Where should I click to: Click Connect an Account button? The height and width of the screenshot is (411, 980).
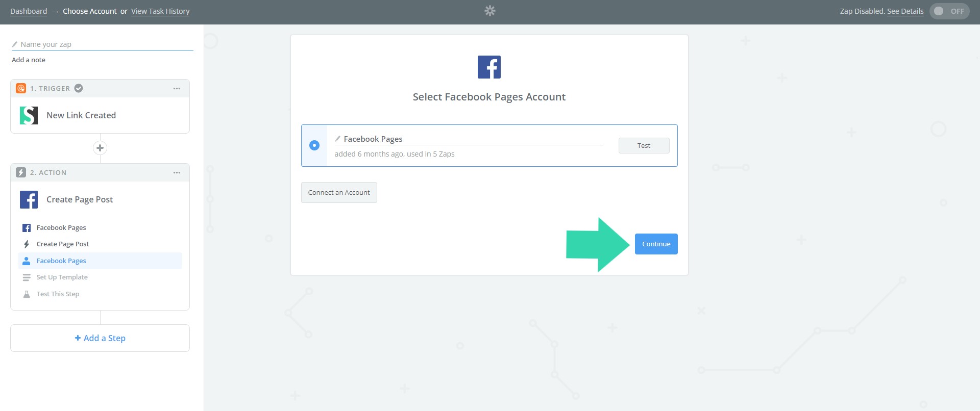coord(339,193)
